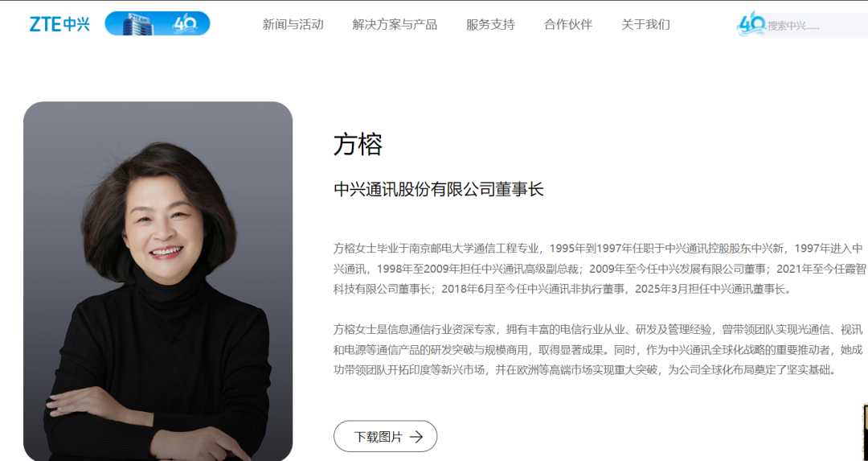Screen dimensions: 868x461
Task: Expand the 服务支持 navigation item
Action: click(x=490, y=24)
